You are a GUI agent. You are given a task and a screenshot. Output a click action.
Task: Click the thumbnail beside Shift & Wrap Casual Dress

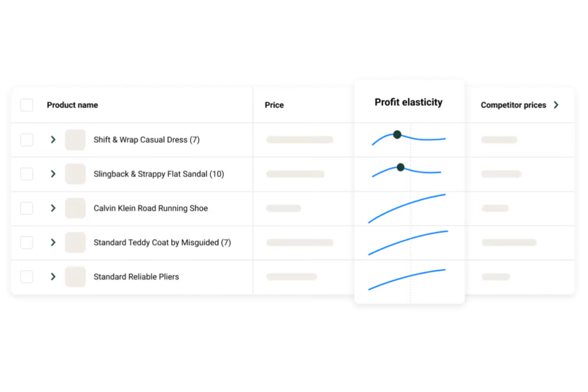tap(75, 139)
